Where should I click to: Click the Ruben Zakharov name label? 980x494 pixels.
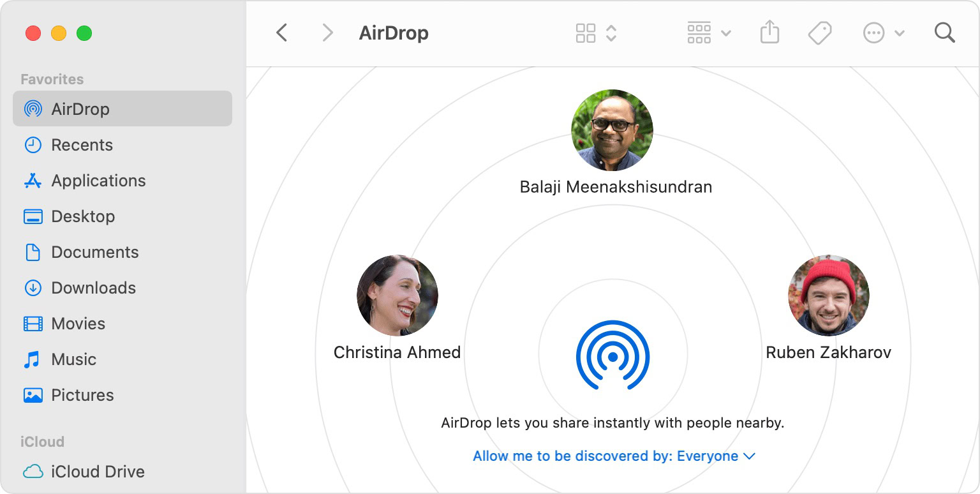[828, 352]
